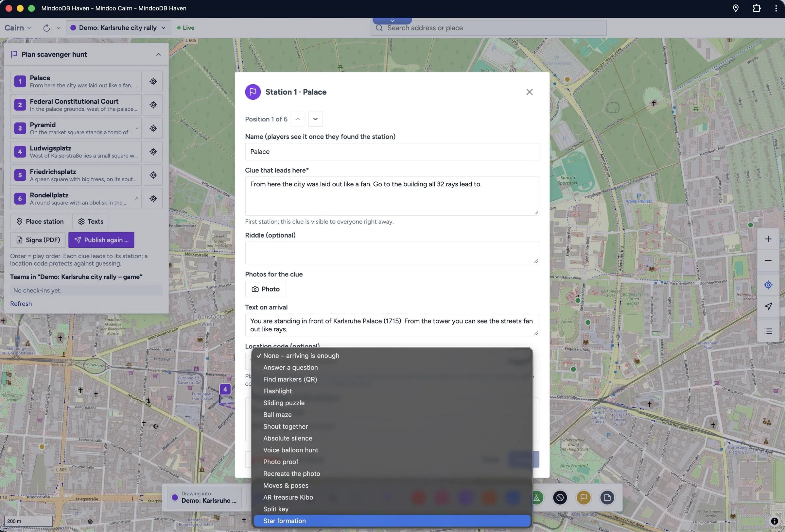Select Answer a question option
Image resolution: width=785 pixels, height=532 pixels.
[392, 367]
